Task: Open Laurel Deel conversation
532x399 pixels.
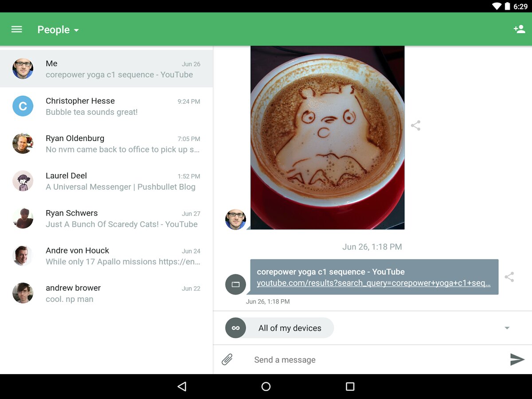Action: (x=106, y=181)
